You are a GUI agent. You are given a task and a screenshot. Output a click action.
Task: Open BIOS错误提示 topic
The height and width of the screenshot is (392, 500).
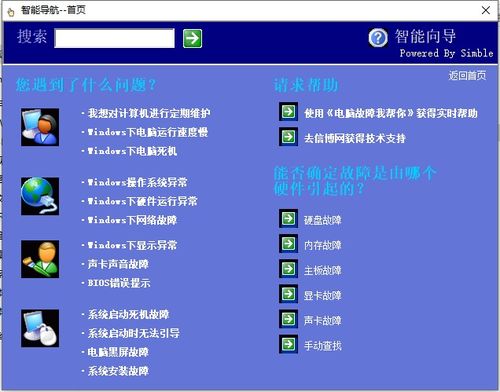click(119, 283)
